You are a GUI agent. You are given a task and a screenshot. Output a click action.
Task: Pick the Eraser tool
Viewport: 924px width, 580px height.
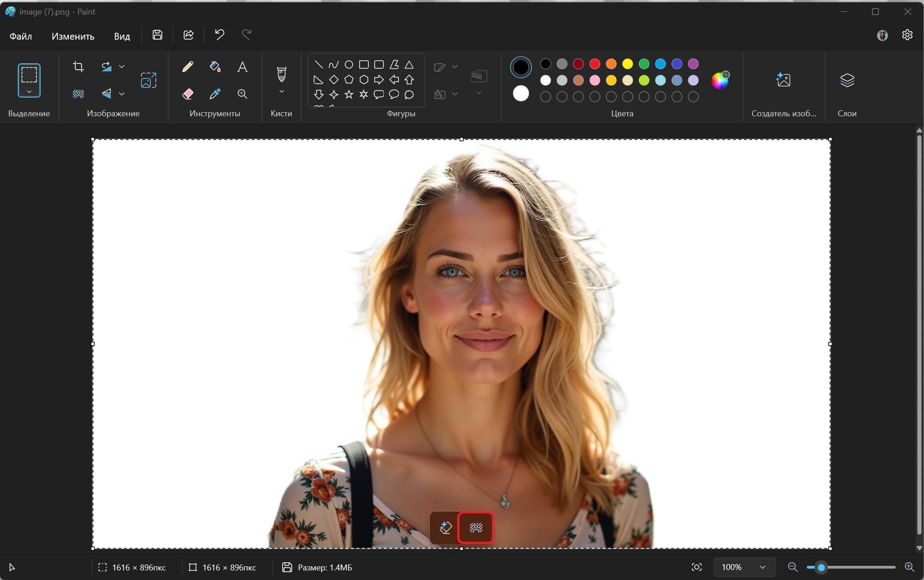pos(187,94)
